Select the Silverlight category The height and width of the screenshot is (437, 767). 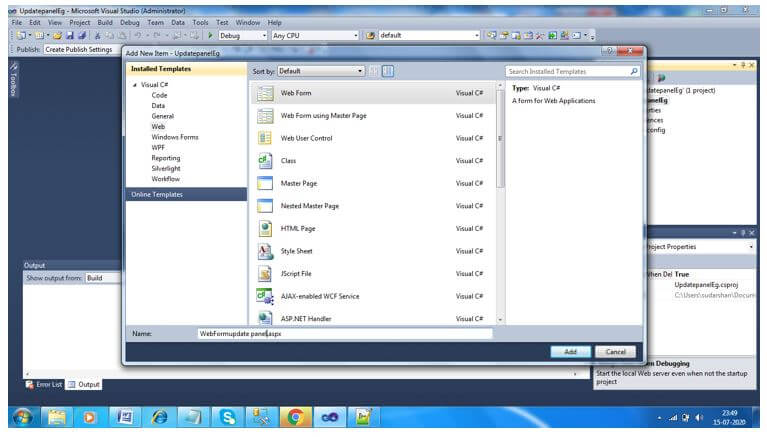tap(166, 168)
